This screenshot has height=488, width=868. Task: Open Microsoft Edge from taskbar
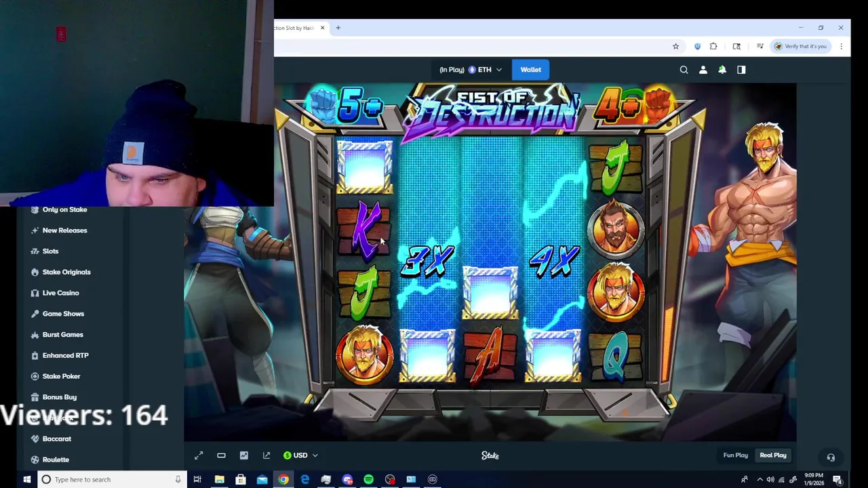pyautogui.click(x=304, y=479)
